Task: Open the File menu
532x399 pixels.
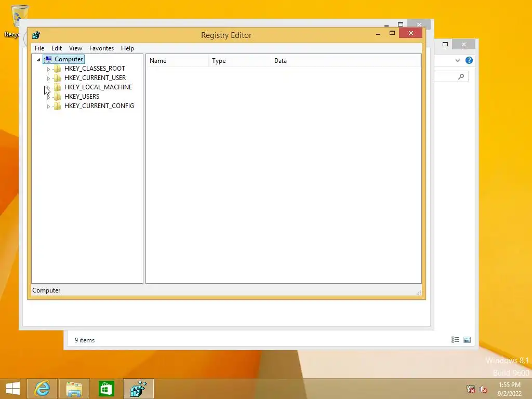Action: 39,48
